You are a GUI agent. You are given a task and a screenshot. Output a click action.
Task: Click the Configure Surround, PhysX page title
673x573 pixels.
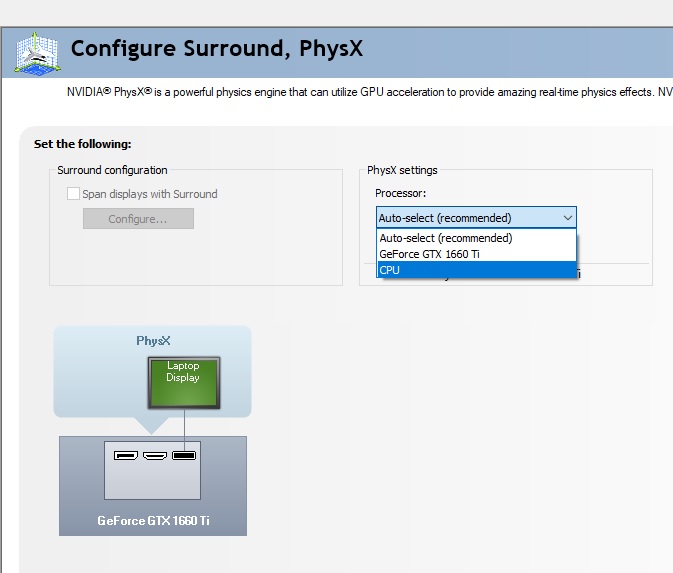(217, 49)
